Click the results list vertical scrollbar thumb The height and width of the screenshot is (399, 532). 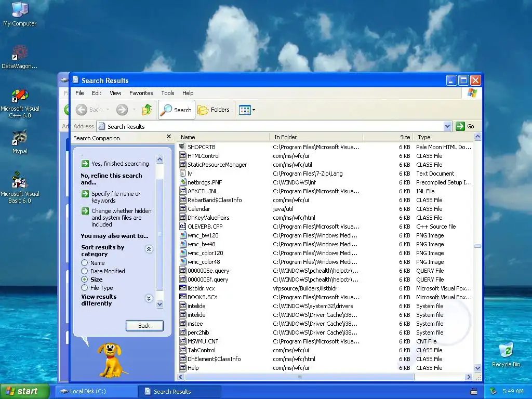click(477, 246)
